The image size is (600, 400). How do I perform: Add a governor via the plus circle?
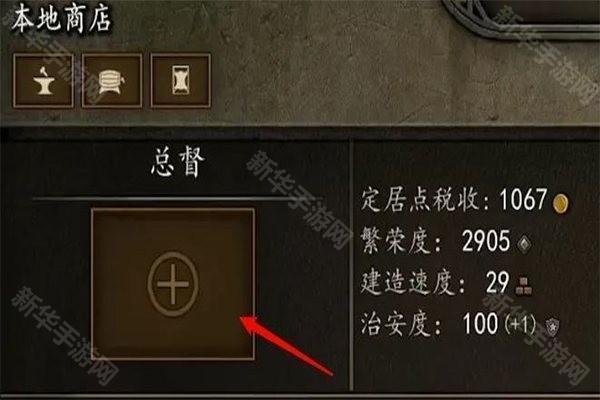tap(173, 284)
